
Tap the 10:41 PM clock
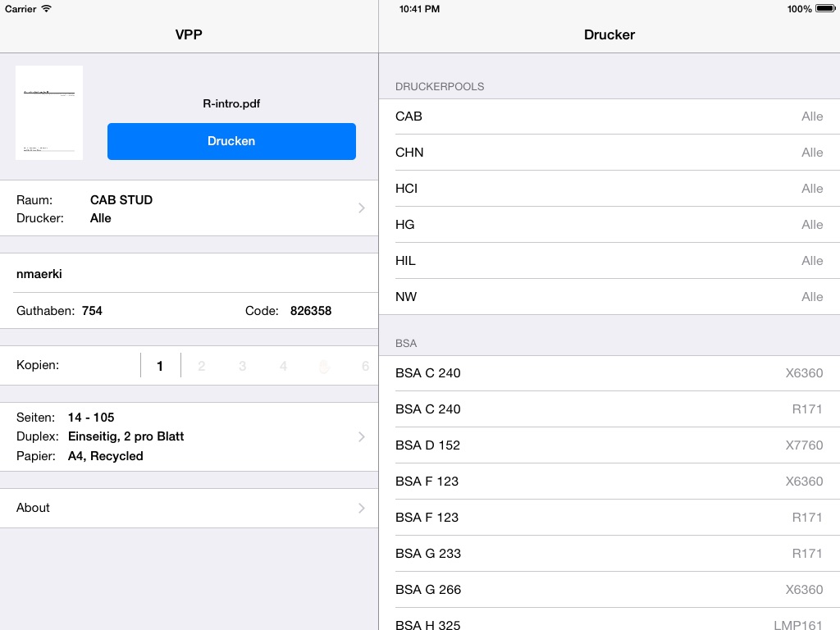(419, 8)
